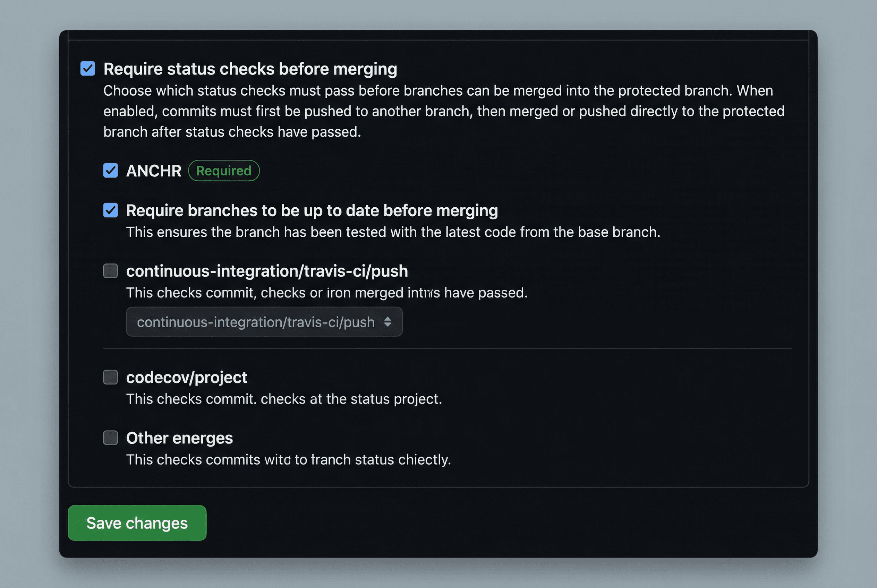Click the up-down arrows inside the status dropdown

pos(389,322)
